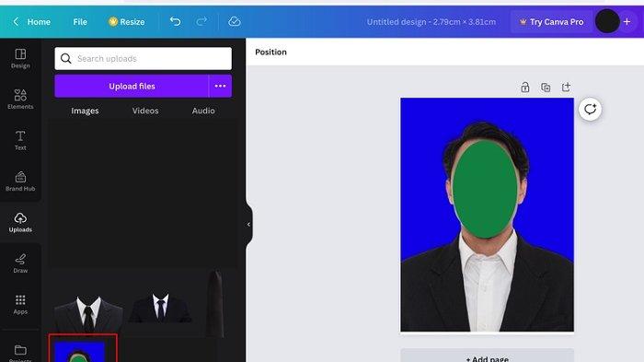Select the Uploads sidebar panel
Image resolution: width=644 pixels, height=362 pixels.
20,223
